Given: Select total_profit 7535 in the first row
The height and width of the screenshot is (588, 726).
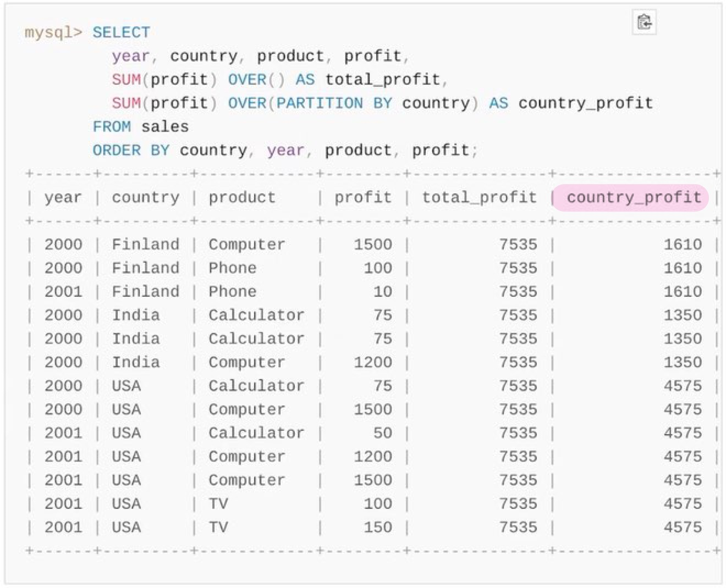Looking at the screenshot, I should 518,245.
